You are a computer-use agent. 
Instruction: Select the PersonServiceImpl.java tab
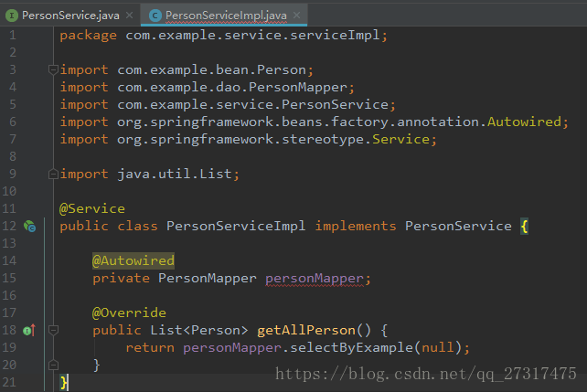click(x=226, y=16)
